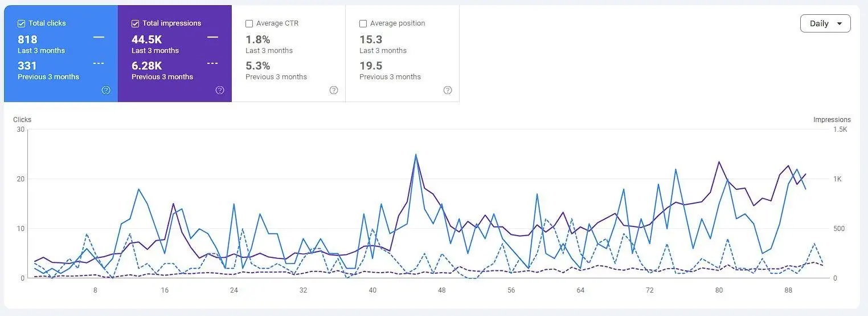The height and width of the screenshot is (316, 868).
Task: Open help icon on Average CTR card
Action: [334, 90]
